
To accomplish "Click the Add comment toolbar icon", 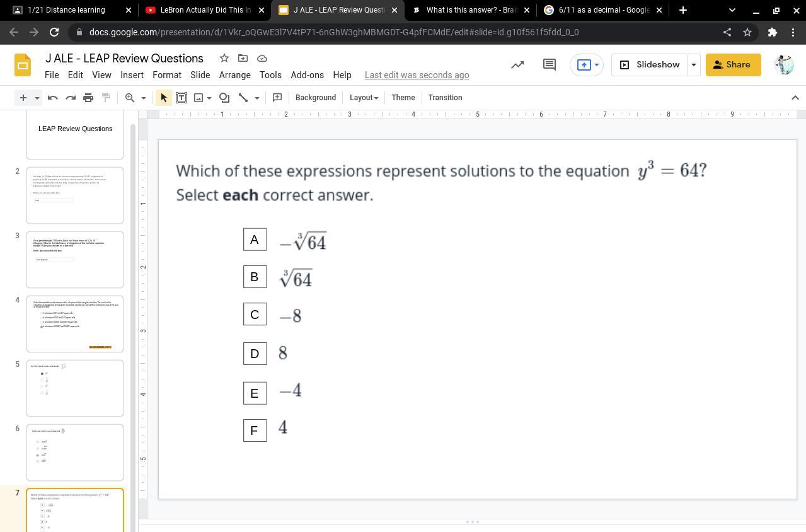I will (277, 98).
